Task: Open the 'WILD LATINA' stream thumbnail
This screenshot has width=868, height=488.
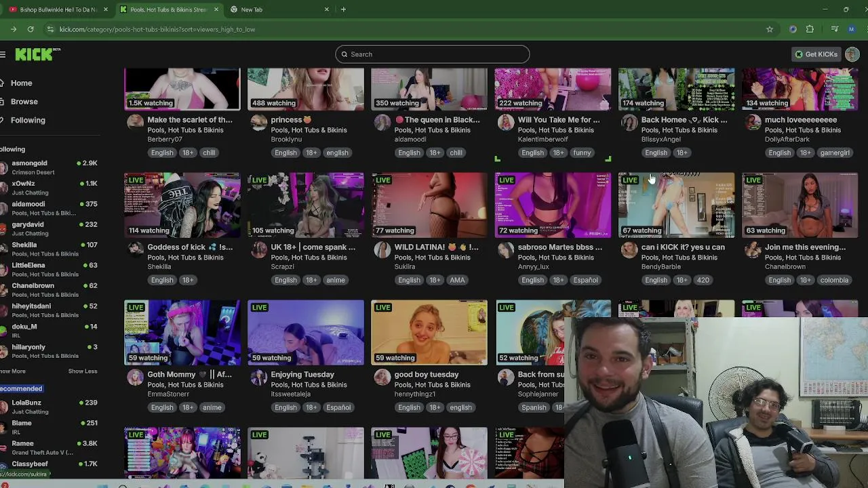Action: (x=429, y=205)
